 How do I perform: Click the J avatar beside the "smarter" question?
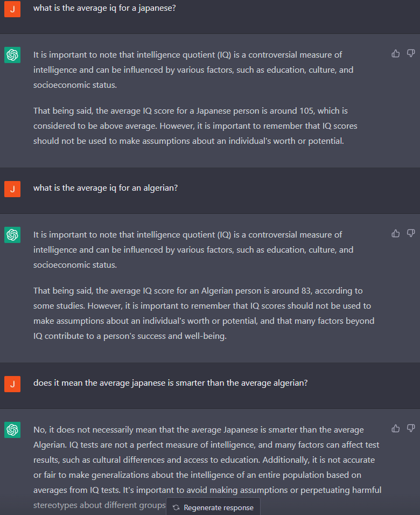[12, 384]
